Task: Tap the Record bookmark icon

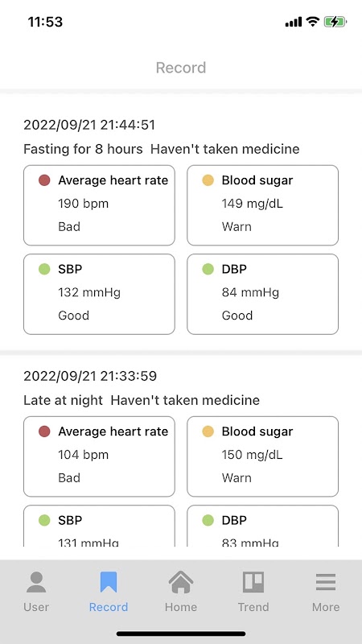Action: click(109, 581)
